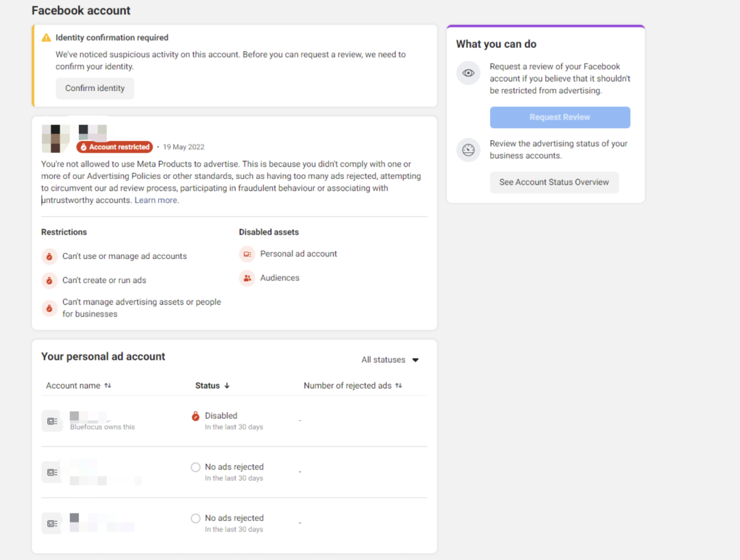This screenshot has width=740, height=560.
Task: Click the 19 May 2022 date
Action: [184, 147]
